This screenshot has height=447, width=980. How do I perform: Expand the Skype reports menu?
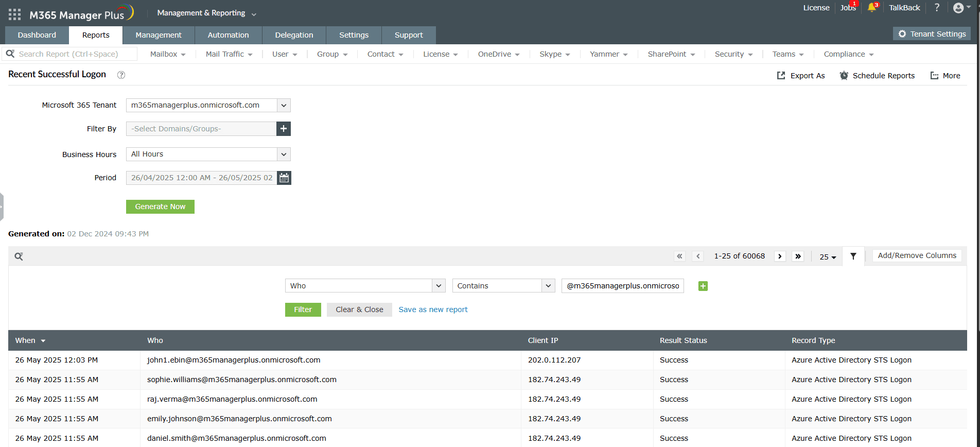555,54
